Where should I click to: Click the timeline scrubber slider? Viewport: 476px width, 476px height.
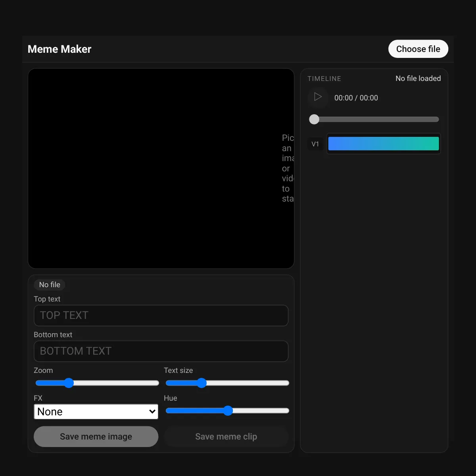coord(374,119)
